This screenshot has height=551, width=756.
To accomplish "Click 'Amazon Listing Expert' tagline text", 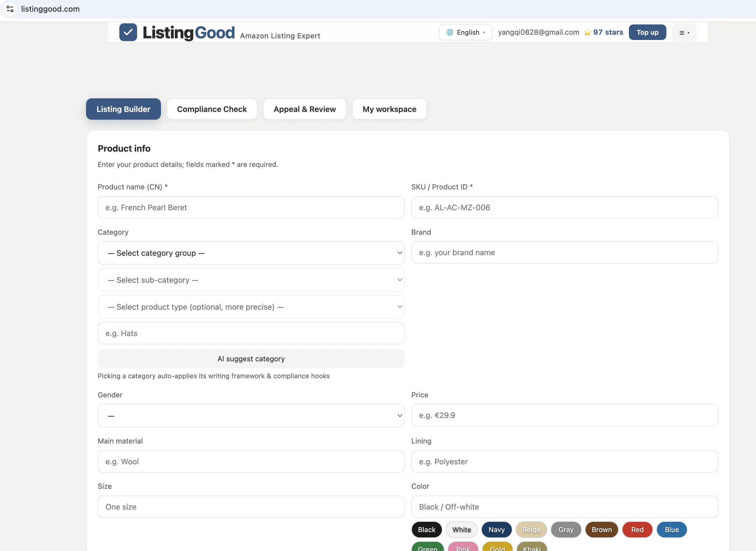I will pos(280,36).
